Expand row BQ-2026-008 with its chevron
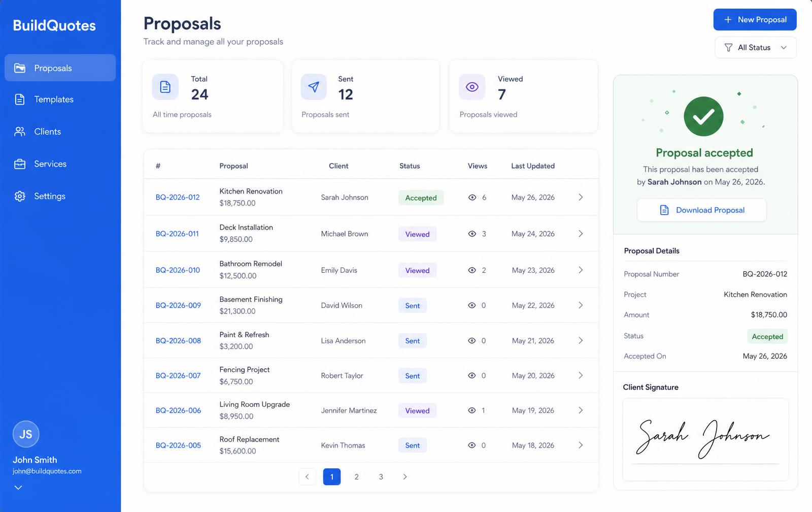 [581, 340]
